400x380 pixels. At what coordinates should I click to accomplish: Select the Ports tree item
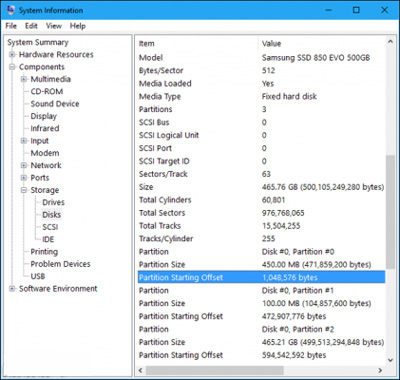tap(40, 178)
